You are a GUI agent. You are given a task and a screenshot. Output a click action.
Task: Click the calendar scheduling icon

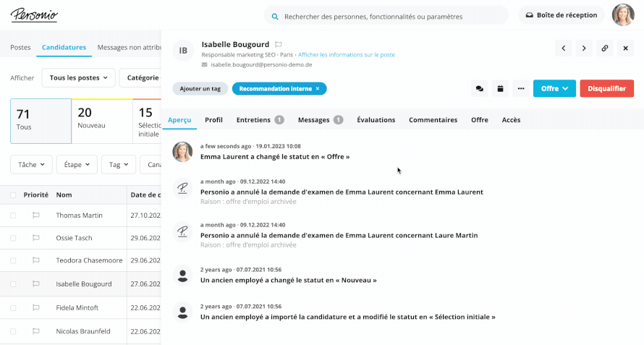pyautogui.click(x=500, y=89)
